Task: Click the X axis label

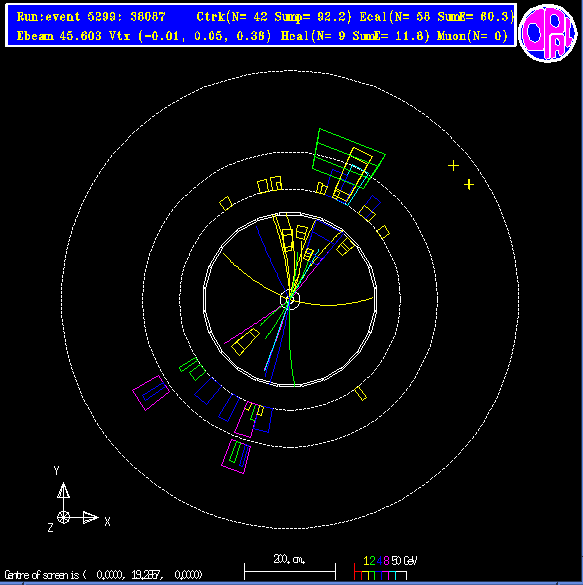Action: click(x=107, y=522)
